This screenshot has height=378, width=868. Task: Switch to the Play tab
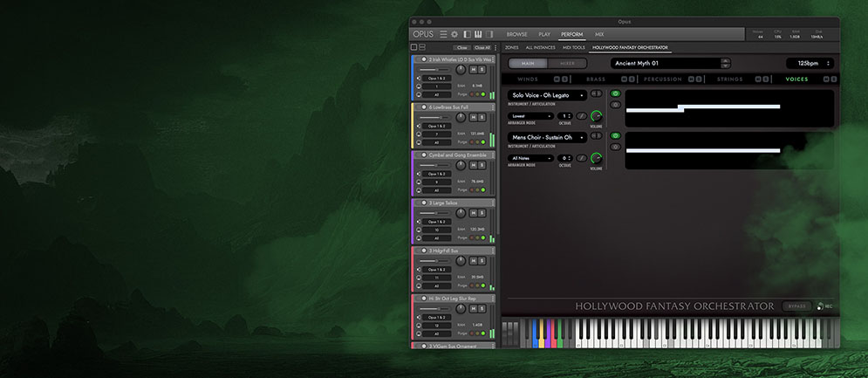click(544, 34)
